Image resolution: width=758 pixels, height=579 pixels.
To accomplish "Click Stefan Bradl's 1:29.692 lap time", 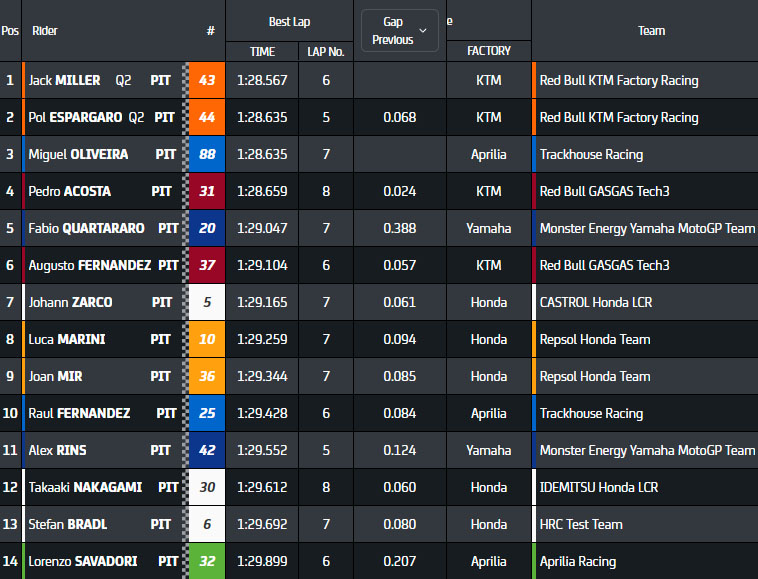I will tap(262, 524).
